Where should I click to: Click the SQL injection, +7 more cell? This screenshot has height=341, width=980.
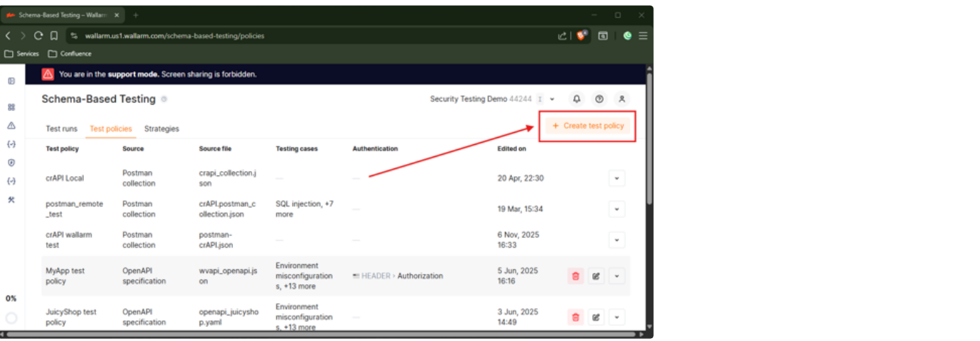pyautogui.click(x=305, y=209)
